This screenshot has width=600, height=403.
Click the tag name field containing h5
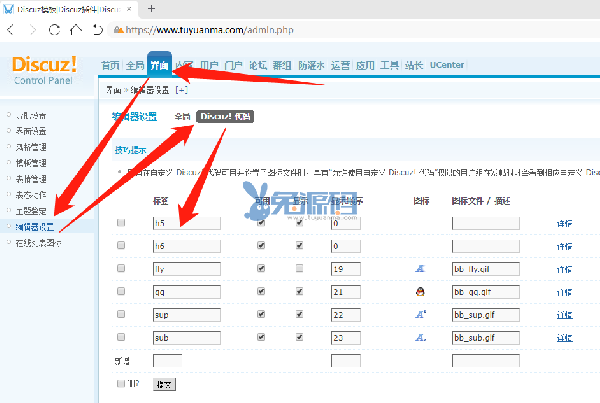(x=187, y=223)
